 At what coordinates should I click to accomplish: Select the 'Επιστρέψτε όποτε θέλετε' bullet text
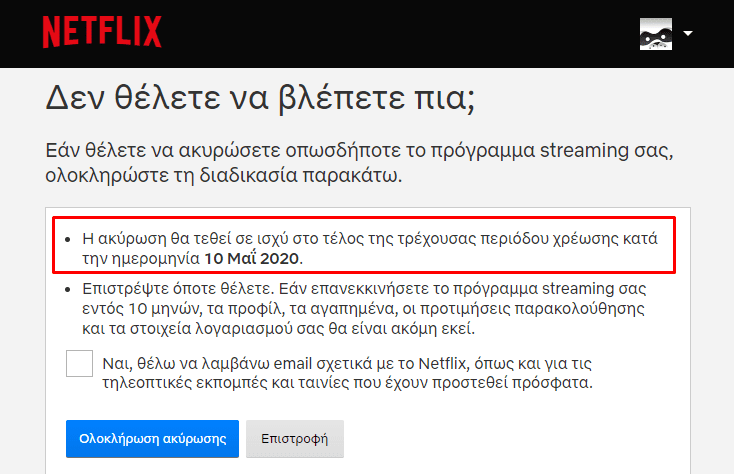(364, 308)
